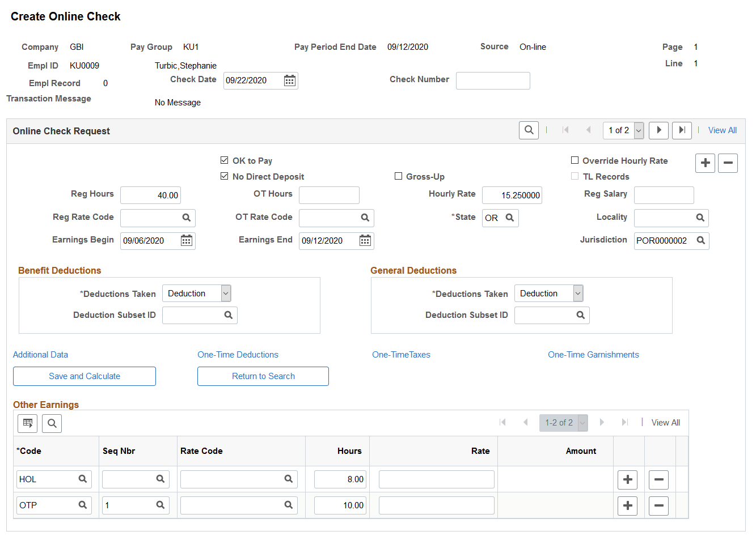This screenshot has height=540, width=756.
Task: Open the Jurisdiction lookup
Action: [702, 240]
